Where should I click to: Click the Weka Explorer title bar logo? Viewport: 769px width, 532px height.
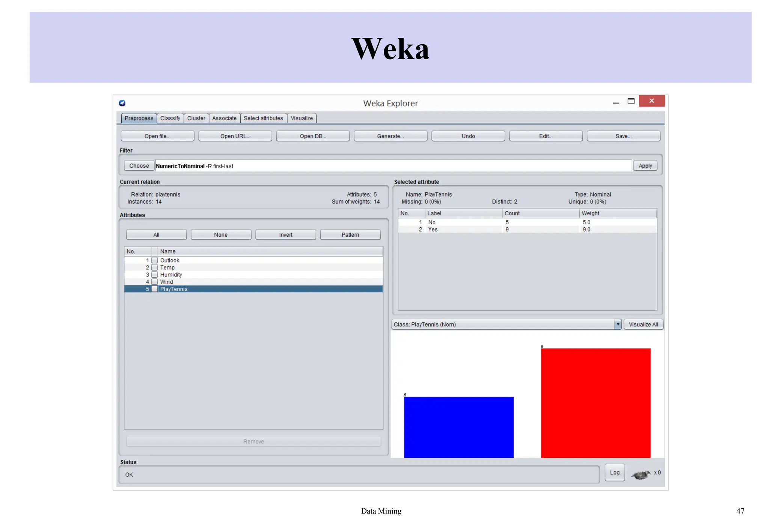pyautogui.click(x=122, y=103)
